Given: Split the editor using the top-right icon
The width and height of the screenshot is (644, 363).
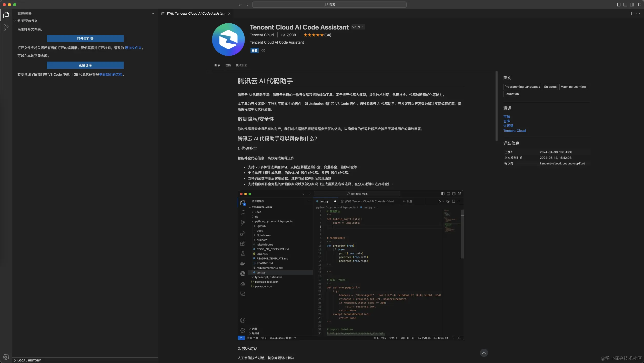Looking at the screenshot, I should click(631, 13).
